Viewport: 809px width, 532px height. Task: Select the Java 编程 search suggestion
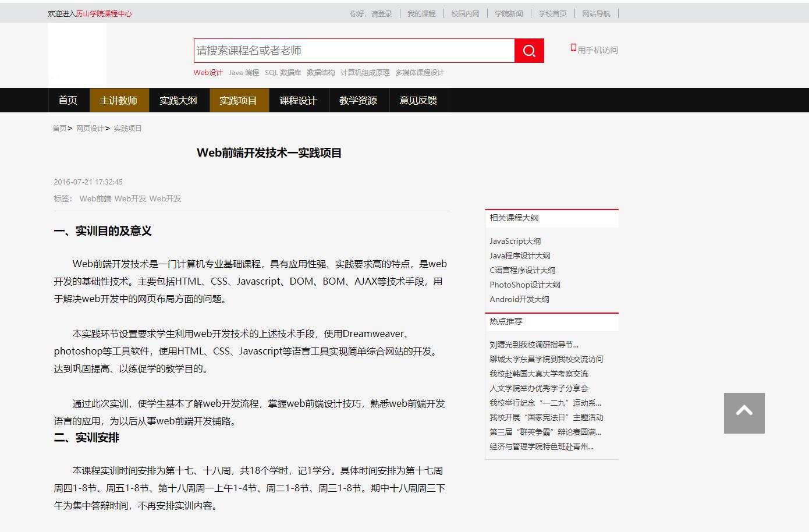[244, 73]
